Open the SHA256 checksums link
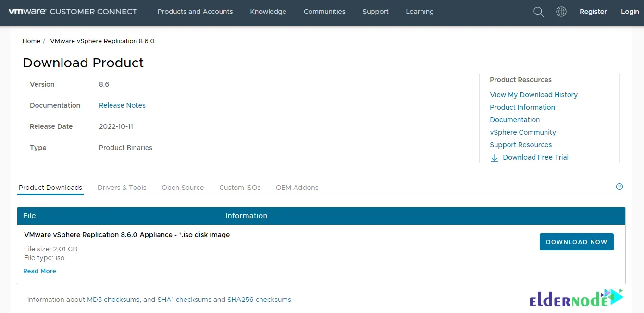 pos(259,300)
